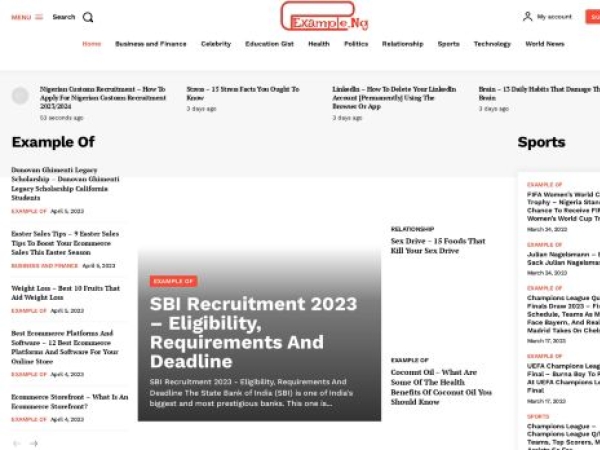600x450 pixels.
Task: Go to the Technology section
Action: tap(492, 44)
